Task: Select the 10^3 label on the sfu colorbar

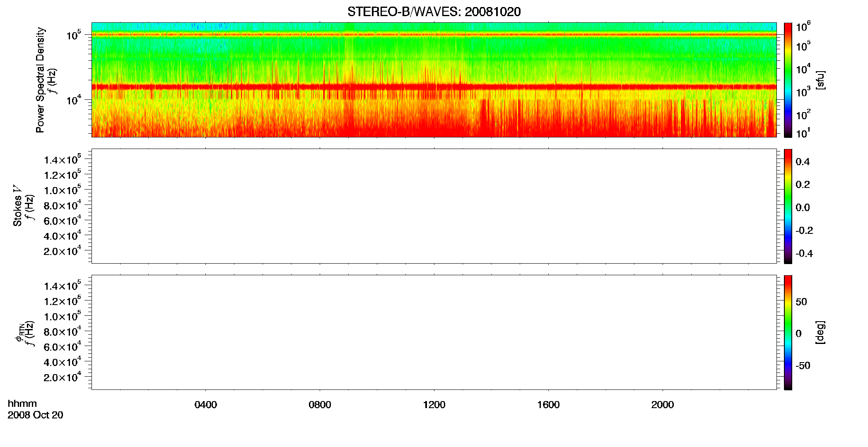Action: pos(803,91)
